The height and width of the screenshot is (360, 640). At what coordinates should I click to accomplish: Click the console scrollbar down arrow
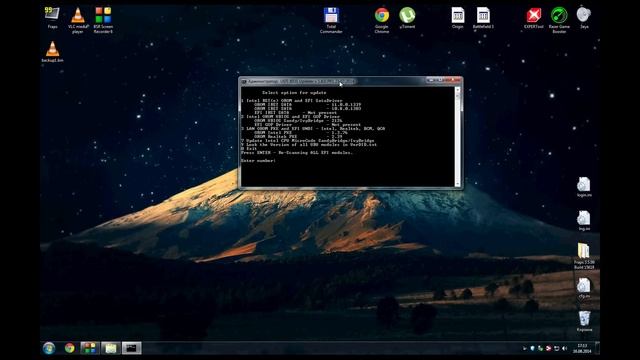pyautogui.click(x=458, y=184)
